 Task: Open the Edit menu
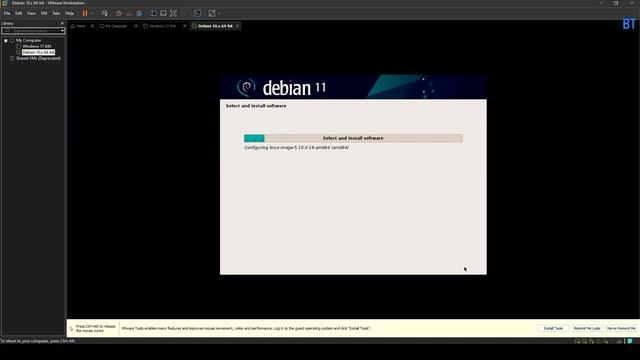coord(19,13)
